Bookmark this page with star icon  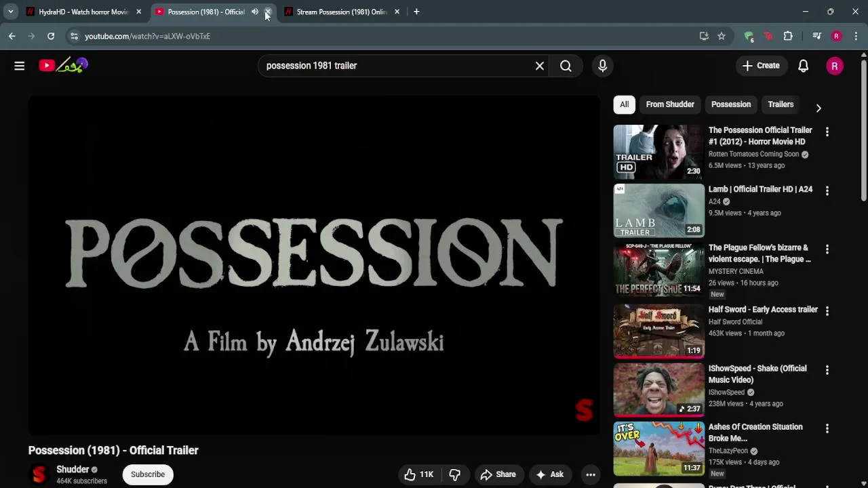coord(722,36)
